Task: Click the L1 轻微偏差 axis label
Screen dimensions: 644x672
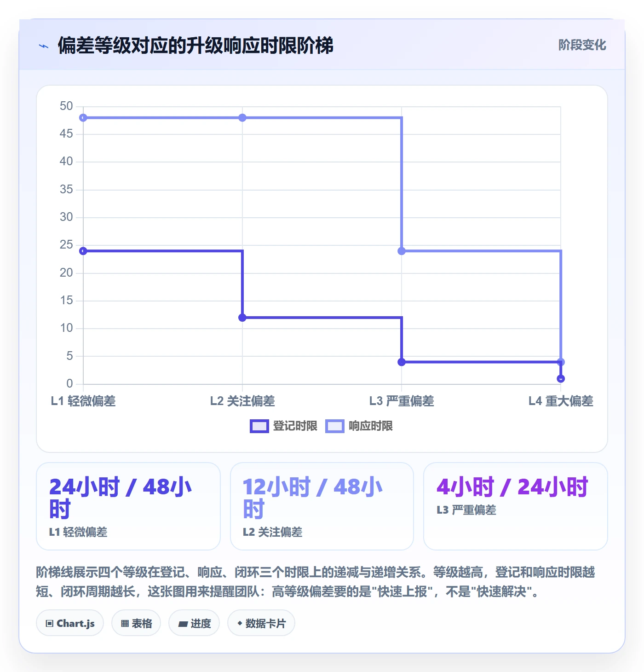Action: coord(83,401)
